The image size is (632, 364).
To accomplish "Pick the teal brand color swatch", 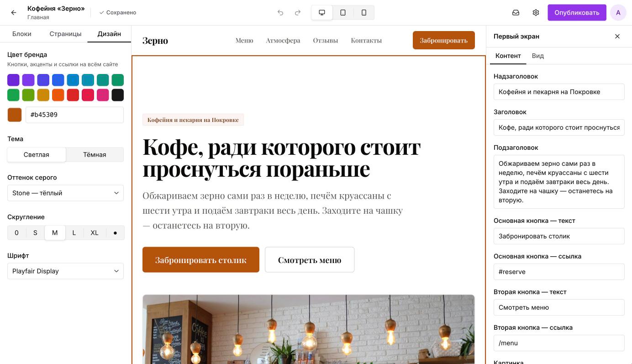I will coord(103,80).
